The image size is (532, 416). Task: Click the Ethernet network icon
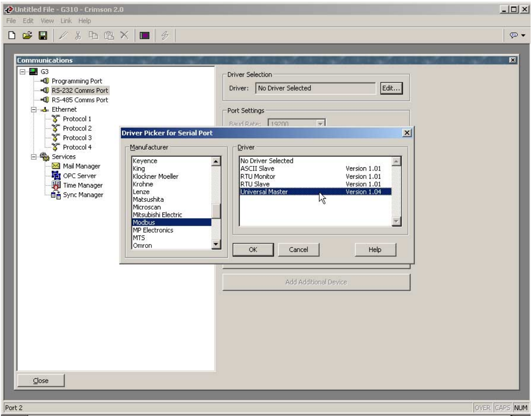(x=45, y=110)
